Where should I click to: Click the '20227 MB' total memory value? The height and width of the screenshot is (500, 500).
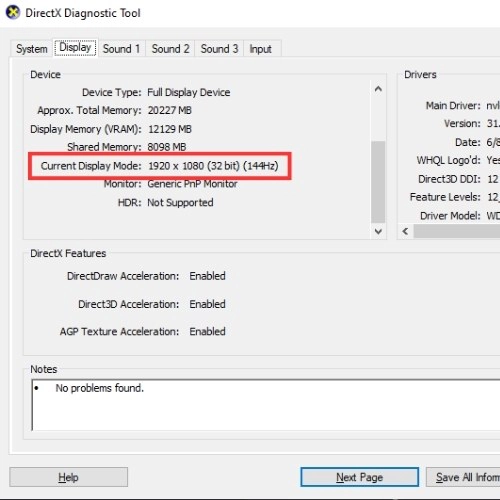170,110
